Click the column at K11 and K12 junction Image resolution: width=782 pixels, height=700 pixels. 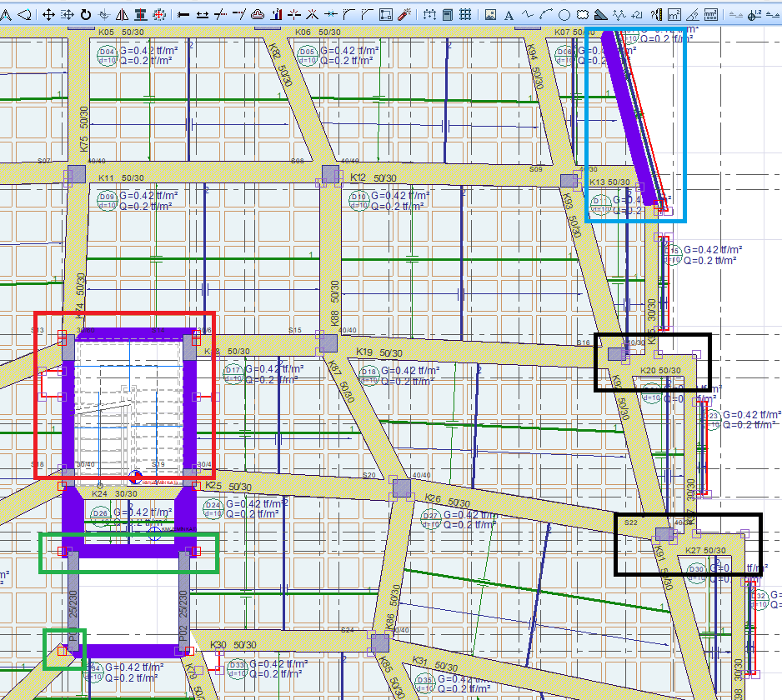tap(330, 175)
